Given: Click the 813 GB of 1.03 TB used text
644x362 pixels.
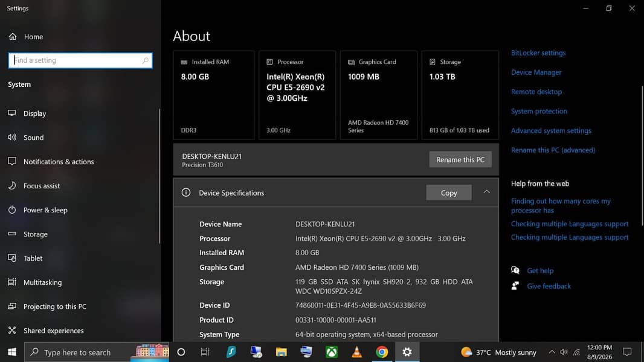Looking at the screenshot, I should tap(459, 130).
